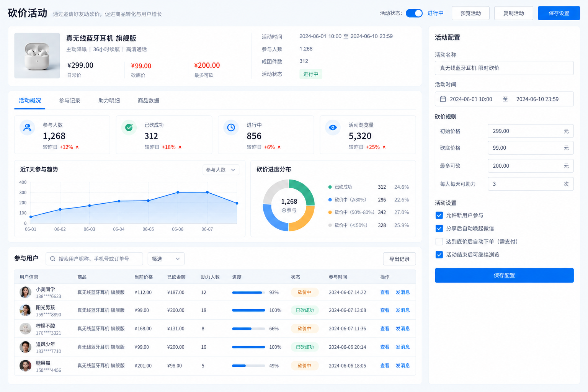588x392 pixels.
Task: Click the search magnifier icon in 参与用户
Action: (x=53, y=259)
